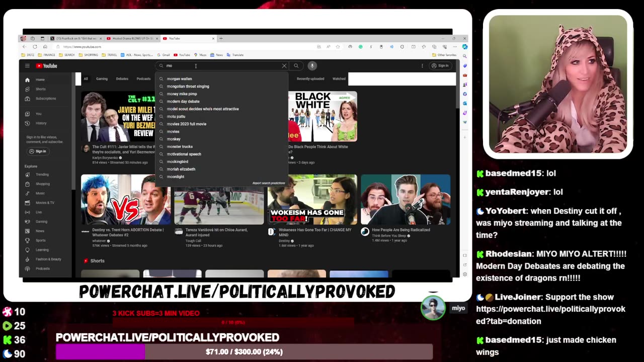The width and height of the screenshot is (644, 362).
Task: Click Sign in button in left sidebar
Action: 37,151
